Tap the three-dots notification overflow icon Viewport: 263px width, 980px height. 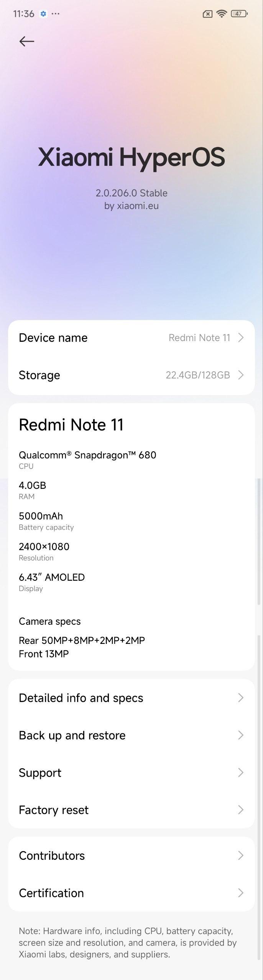(x=56, y=14)
